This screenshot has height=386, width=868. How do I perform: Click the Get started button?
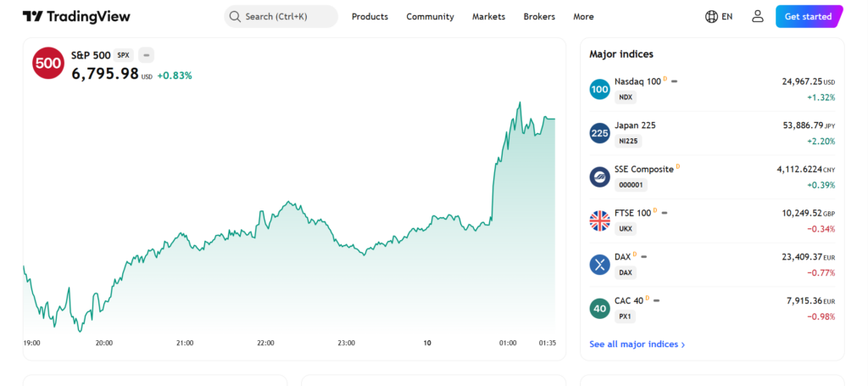[809, 17]
